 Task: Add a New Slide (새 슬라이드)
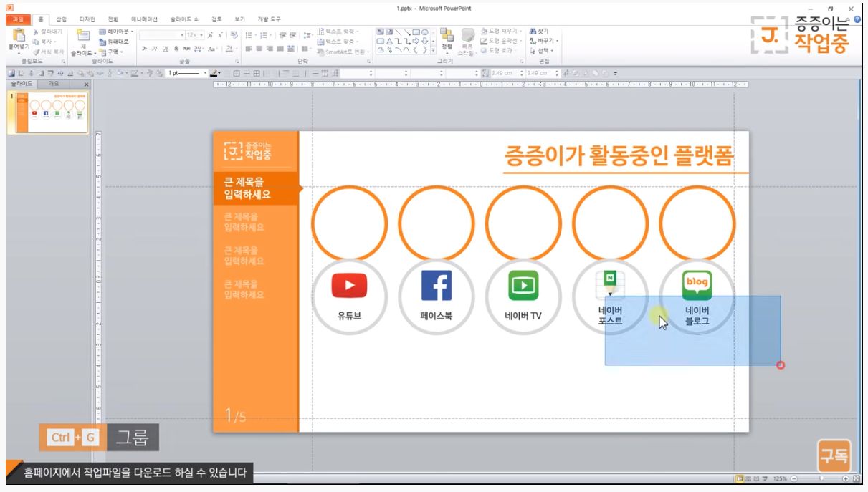pos(83,42)
